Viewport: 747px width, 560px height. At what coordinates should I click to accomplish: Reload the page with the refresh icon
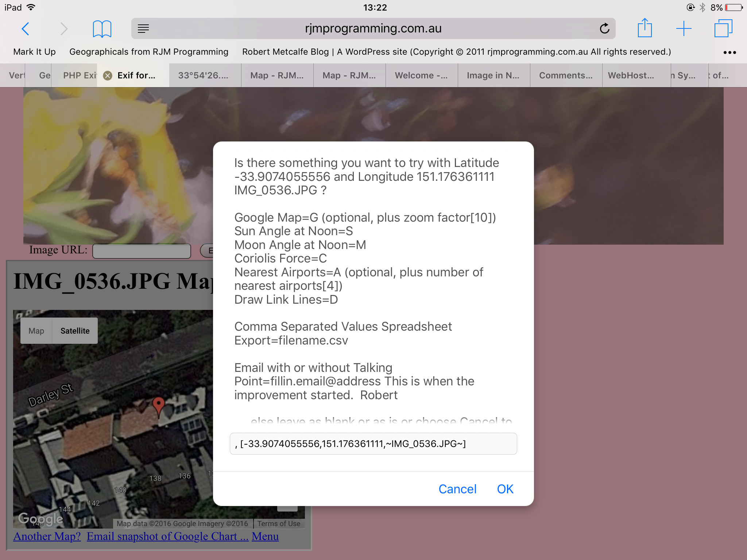click(x=604, y=28)
